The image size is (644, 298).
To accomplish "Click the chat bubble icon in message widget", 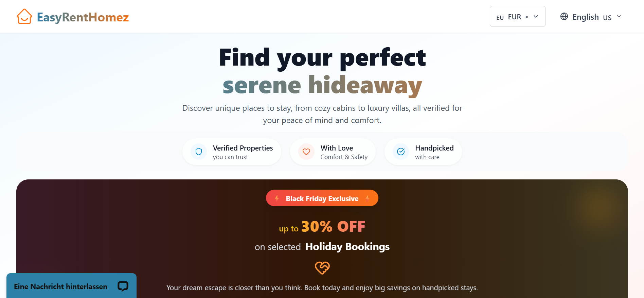I will [123, 286].
